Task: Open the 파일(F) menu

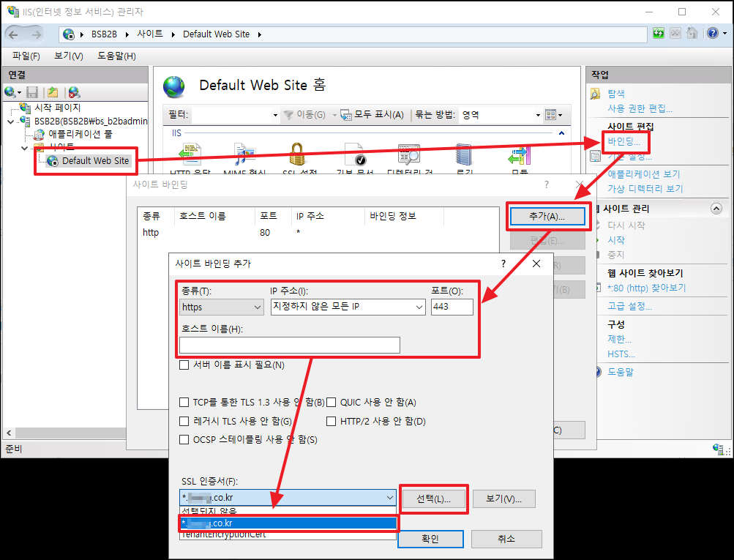Action: tap(26, 56)
